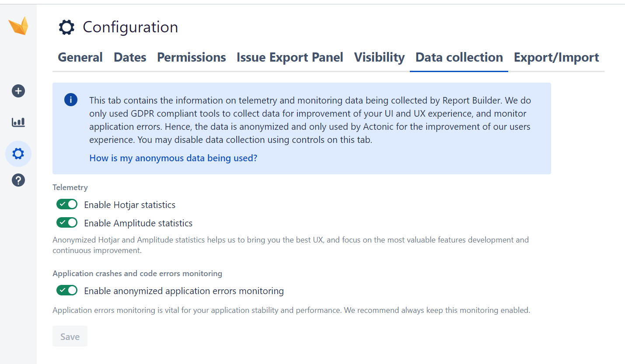
Task: Click the Report Builder logo icon
Action: pos(18,25)
